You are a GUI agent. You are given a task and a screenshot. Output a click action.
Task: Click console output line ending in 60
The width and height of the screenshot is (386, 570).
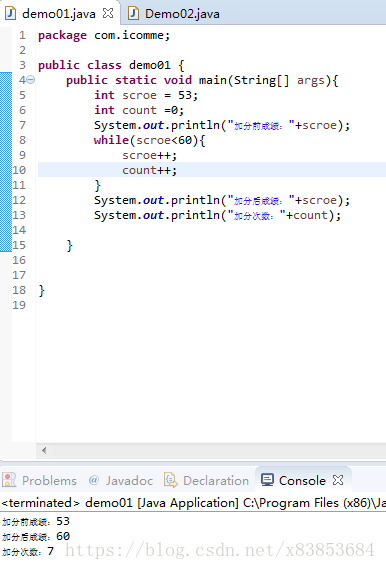(36, 537)
